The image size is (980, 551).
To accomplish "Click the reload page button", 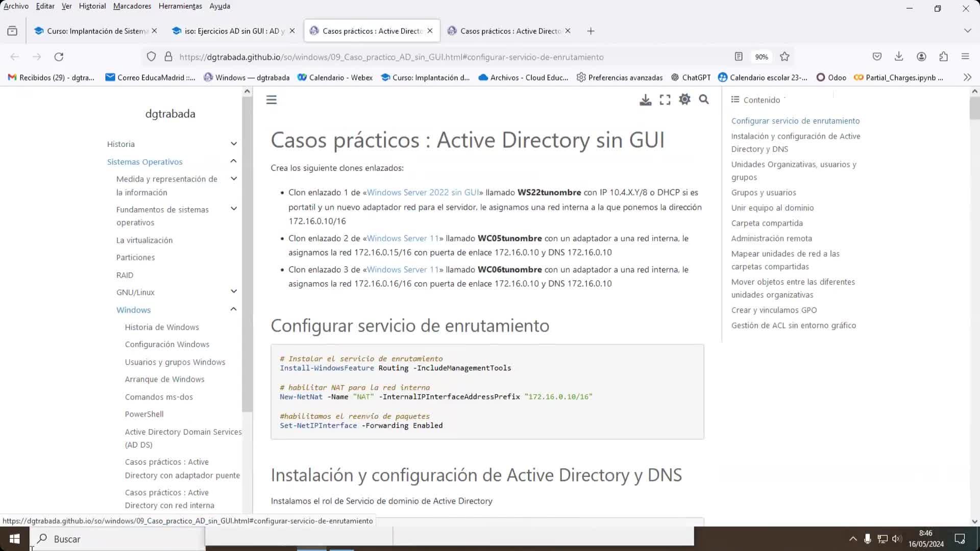I will (59, 57).
